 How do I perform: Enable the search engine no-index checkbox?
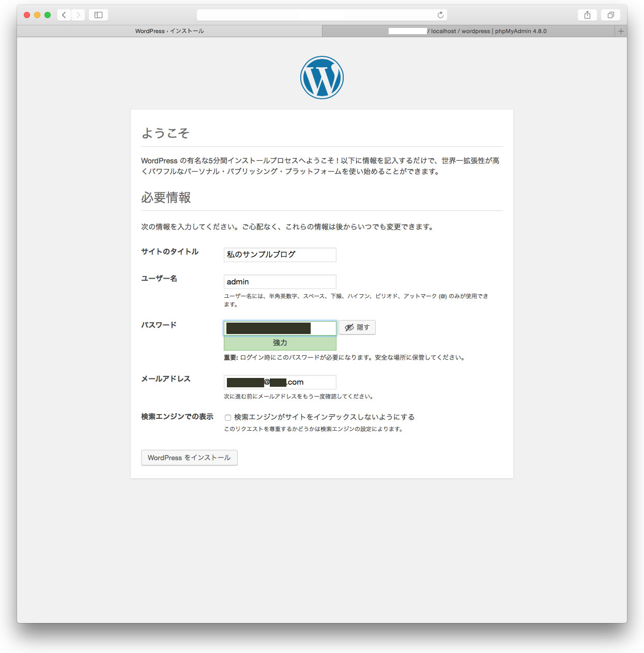coord(227,417)
